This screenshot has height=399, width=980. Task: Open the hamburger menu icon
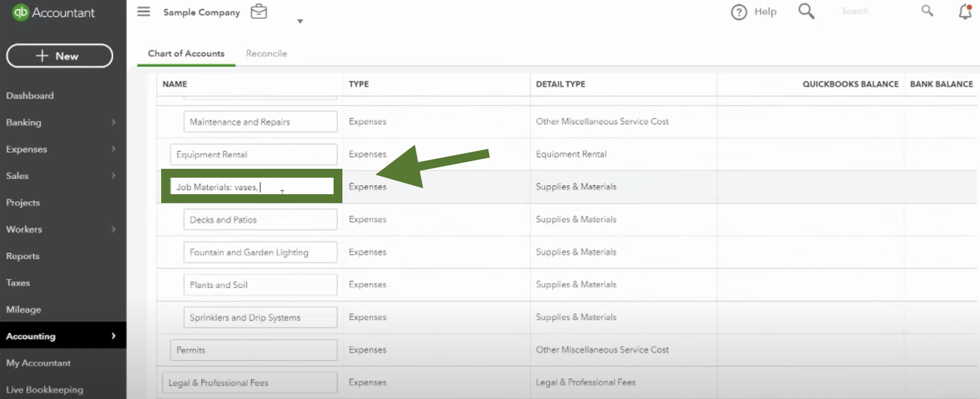click(143, 12)
